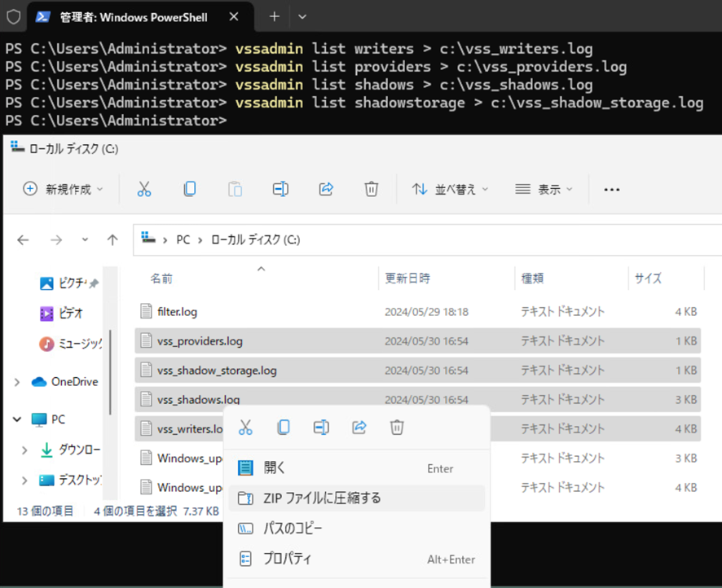Click PC in the address breadcrumb
The image size is (722, 588).
pyautogui.click(x=183, y=239)
